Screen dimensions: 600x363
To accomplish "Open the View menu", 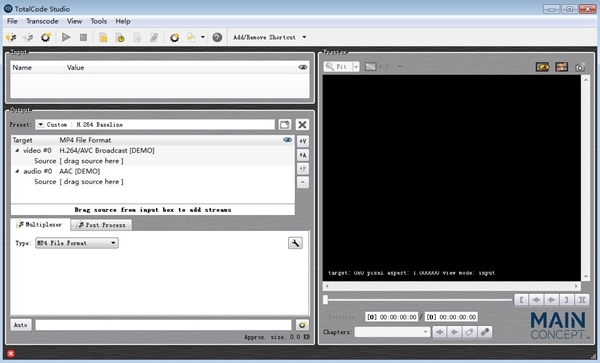I will (74, 21).
